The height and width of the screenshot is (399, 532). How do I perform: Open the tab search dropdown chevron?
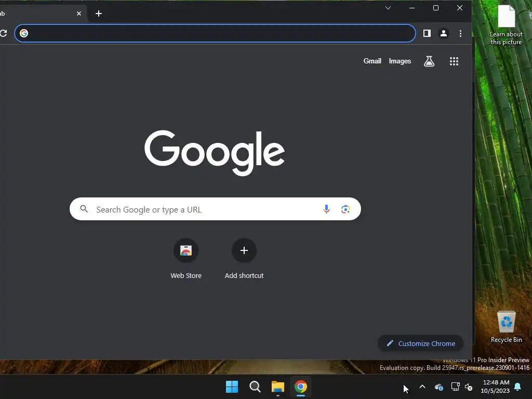[x=388, y=8]
